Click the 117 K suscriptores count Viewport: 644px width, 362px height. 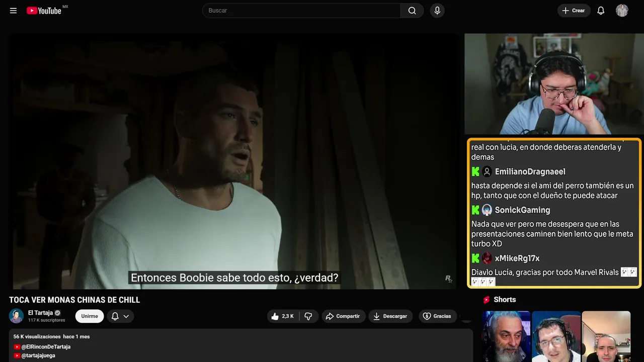click(47, 320)
